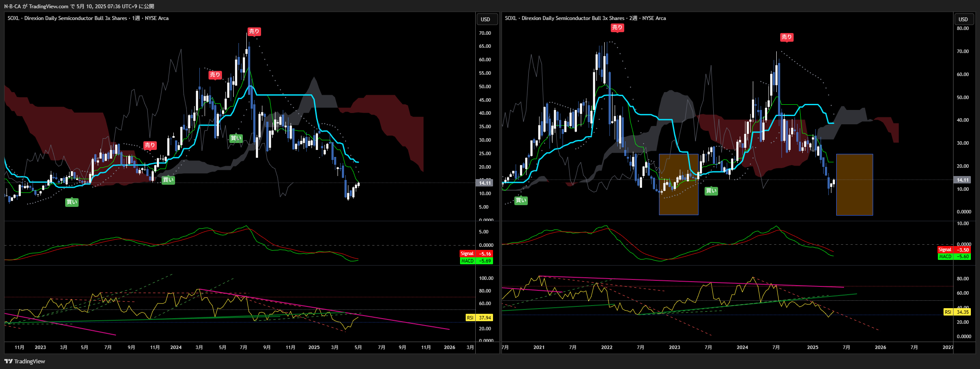This screenshot has height=369, width=980.
Task: Select the orange rectangle around 2023 on 2-week chart
Action: [679, 184]
